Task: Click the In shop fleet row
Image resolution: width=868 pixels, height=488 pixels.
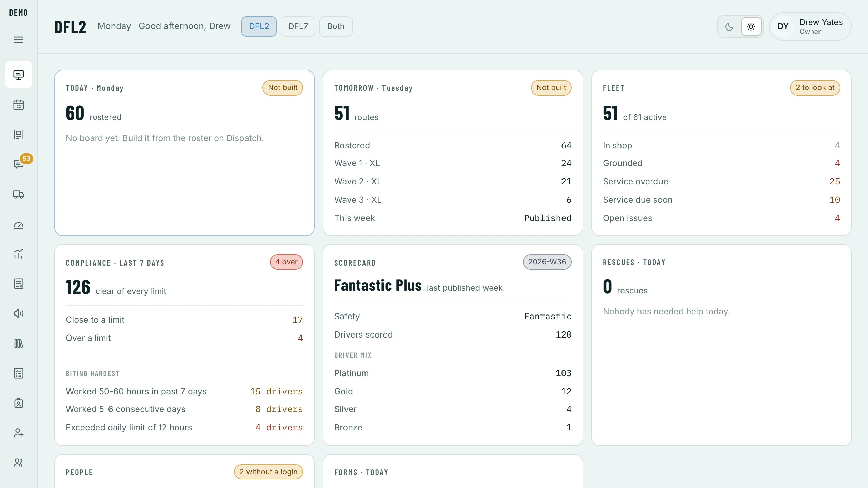Action: click(x=722, y=145)
